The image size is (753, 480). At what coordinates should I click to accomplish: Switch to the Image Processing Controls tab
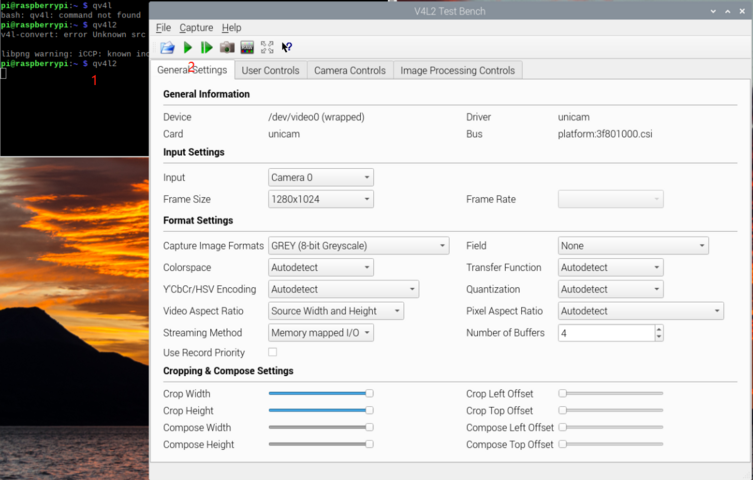(457, 71)
